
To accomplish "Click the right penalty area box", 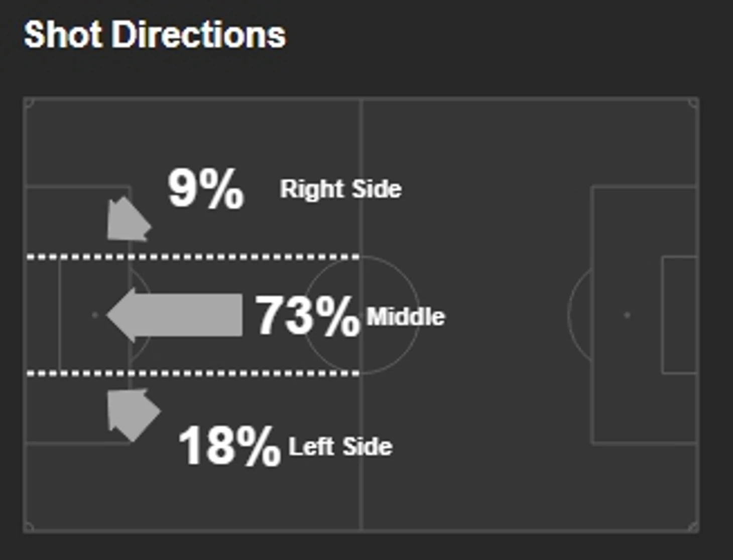I will click(x=645, y=315).
